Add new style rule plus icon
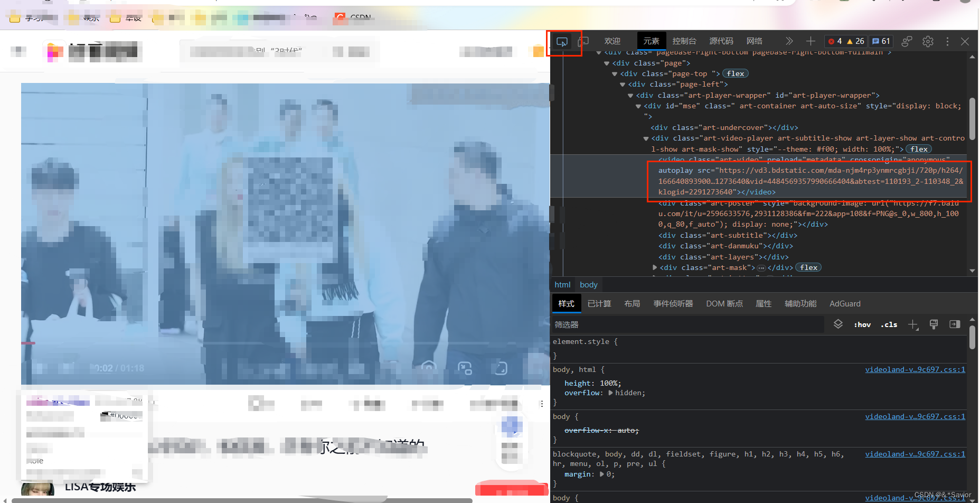 tap(913, 325)
